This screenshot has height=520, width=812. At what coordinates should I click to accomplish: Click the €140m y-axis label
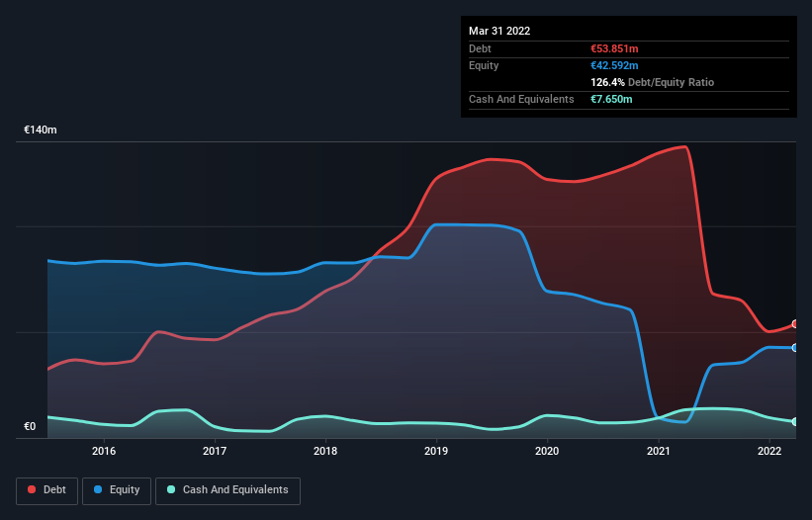click(x=41, y=130)
